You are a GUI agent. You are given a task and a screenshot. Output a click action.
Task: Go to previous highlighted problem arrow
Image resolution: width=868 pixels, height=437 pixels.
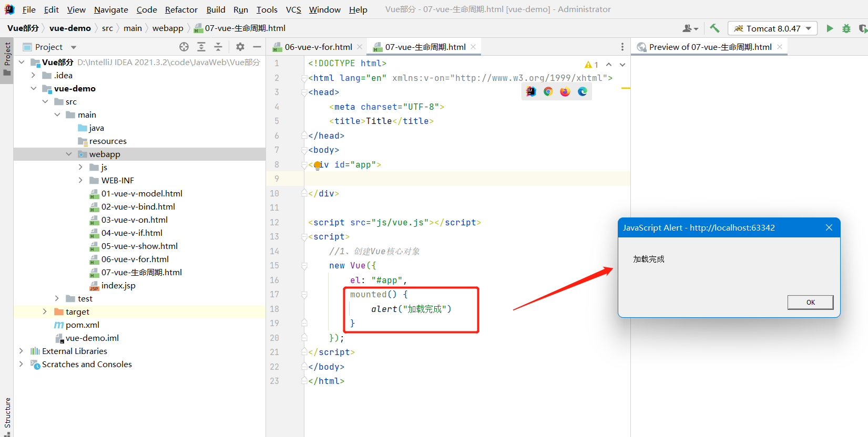pos(609,65)
